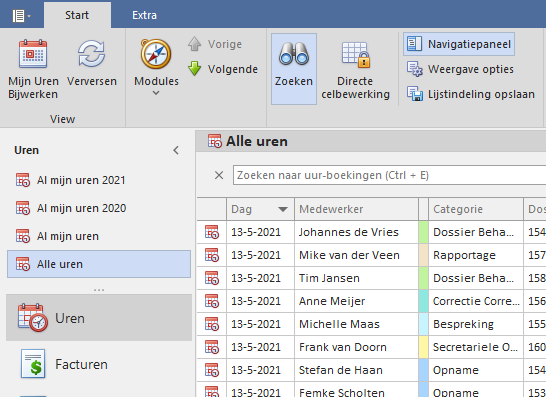Click row icon for Mike van der Veen
Viewport: 546px width, 397px height.
(212, 255)
